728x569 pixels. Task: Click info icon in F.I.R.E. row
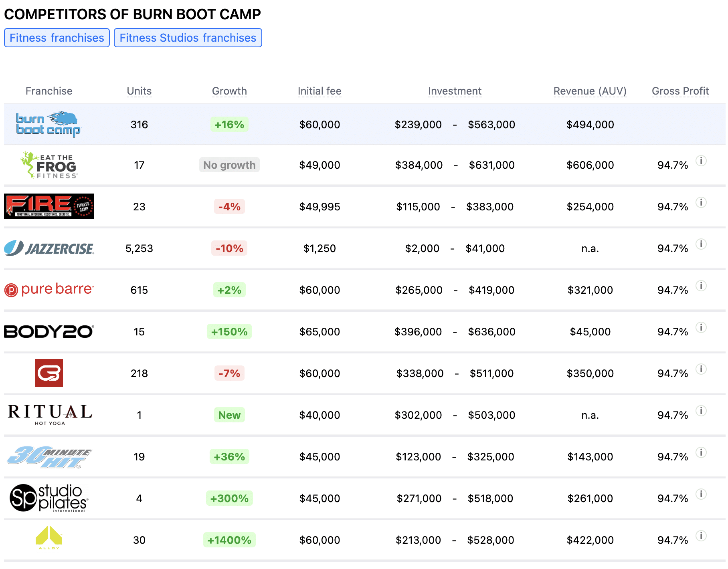coord(701,202)
